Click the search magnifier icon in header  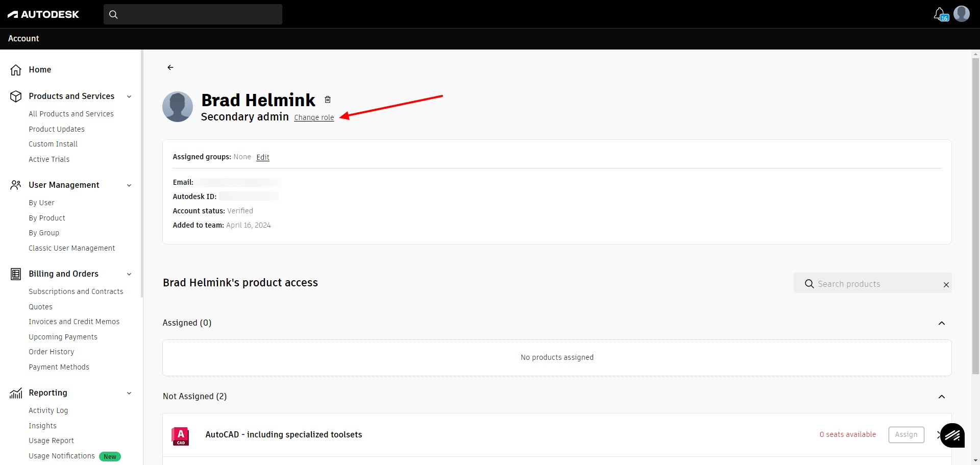coord(113,14)
